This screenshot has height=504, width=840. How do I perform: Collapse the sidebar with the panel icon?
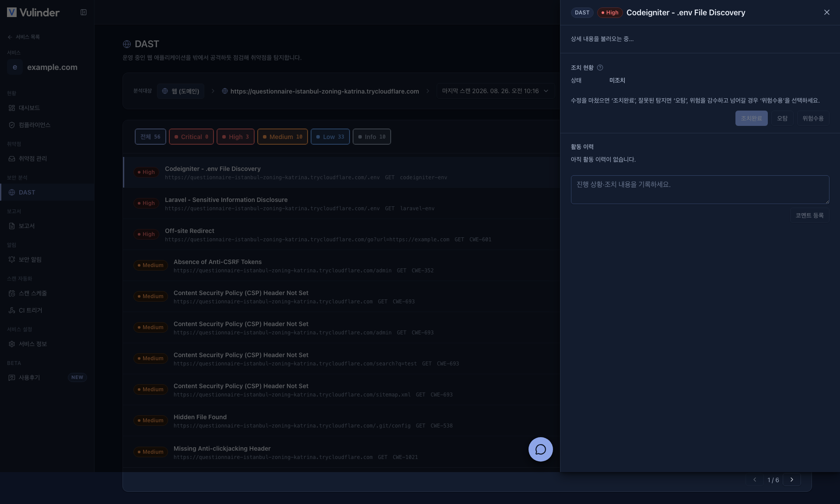tap(84, 12)
